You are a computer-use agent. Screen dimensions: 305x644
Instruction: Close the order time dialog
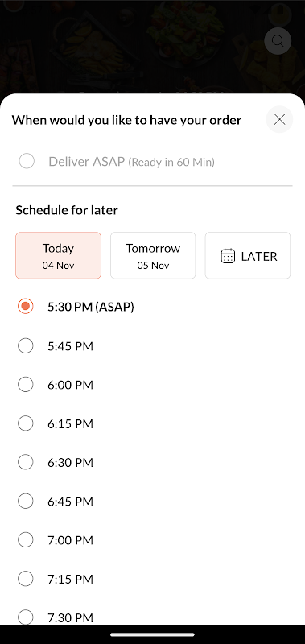[x=279, y=119]
